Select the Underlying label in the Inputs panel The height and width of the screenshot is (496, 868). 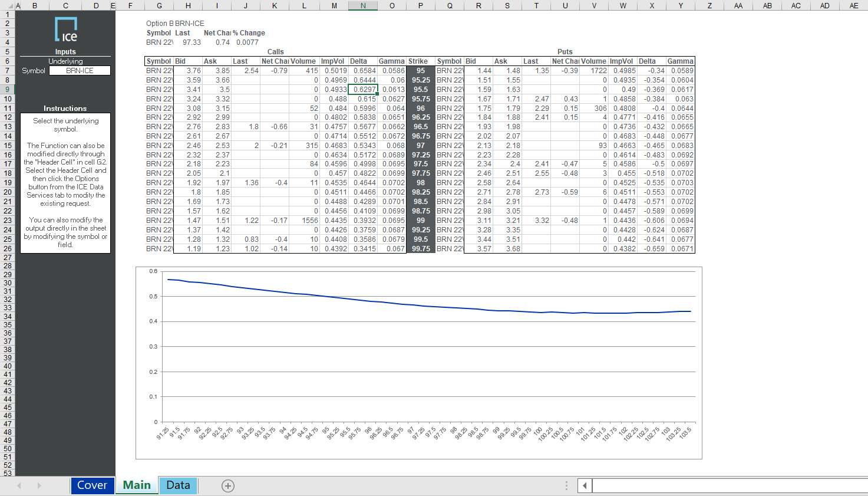click(65, 61)
